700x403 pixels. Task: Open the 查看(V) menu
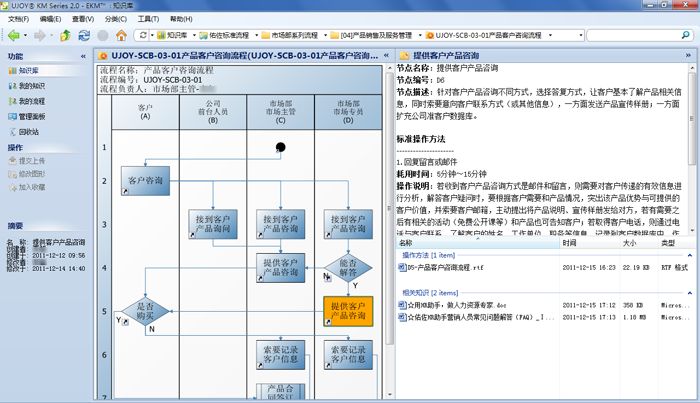(83, 19)
